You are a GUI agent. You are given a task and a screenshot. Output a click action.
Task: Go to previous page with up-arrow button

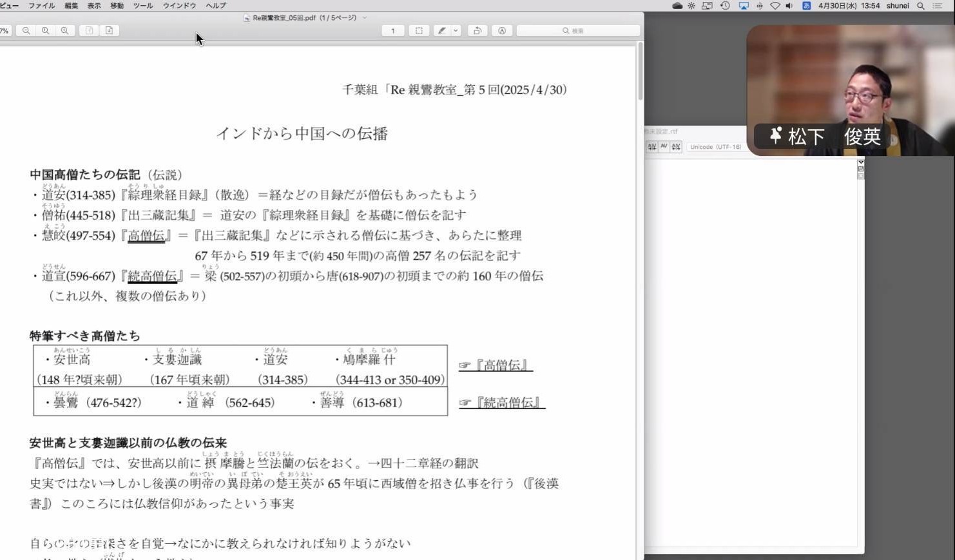tap(89, 30)
